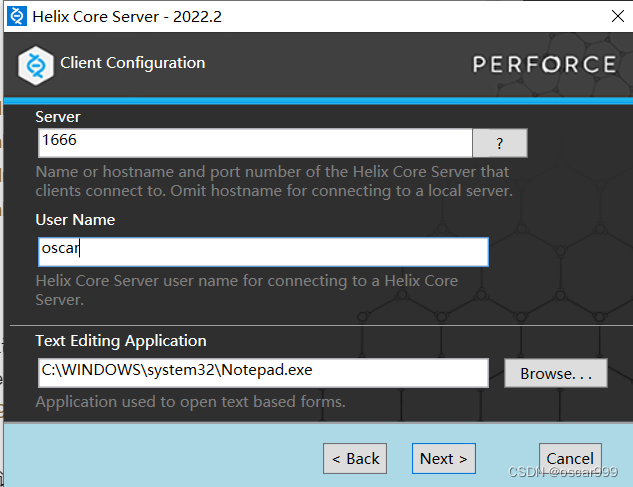
Task: Click the 'Name or hostname and port number' description
Action: pos(274,181)
